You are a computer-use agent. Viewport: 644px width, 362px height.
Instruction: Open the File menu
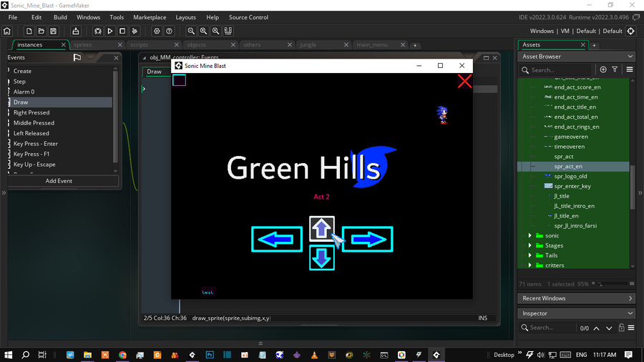[x=13, y=17]
